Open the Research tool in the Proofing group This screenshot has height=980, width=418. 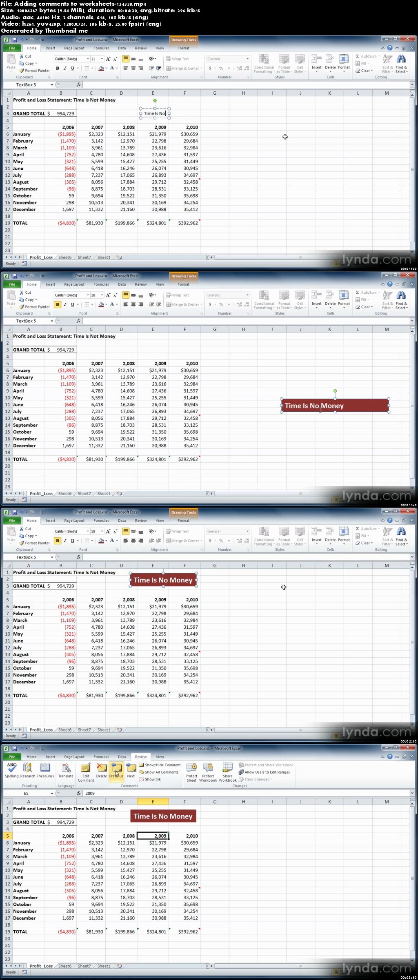pos(28,771)
